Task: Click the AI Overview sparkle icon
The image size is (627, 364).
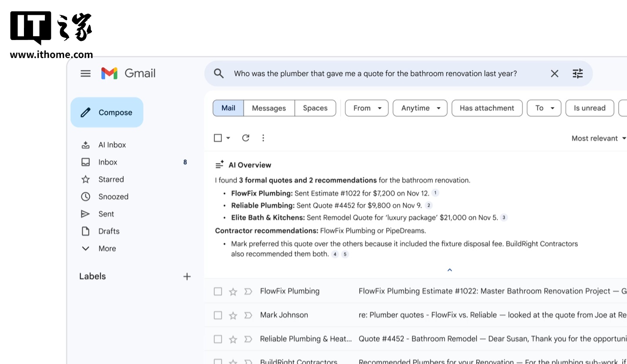Action: click(x=220, y=165)
